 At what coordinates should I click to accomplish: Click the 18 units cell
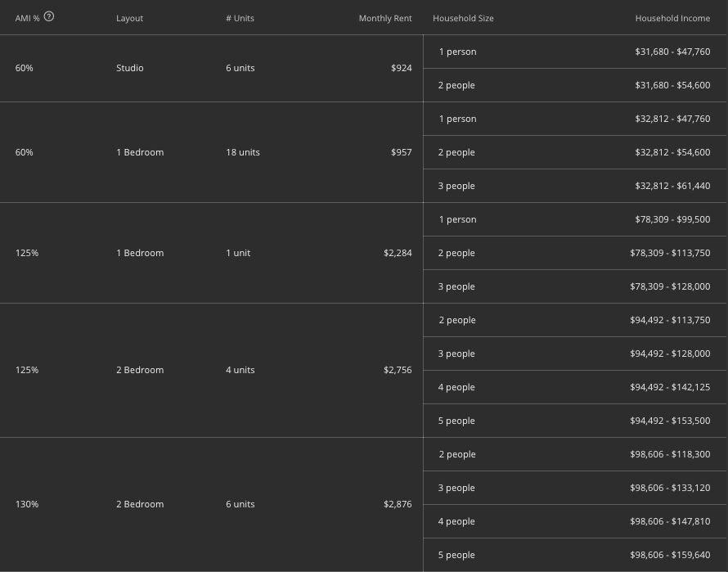click(x=243, y=152)
